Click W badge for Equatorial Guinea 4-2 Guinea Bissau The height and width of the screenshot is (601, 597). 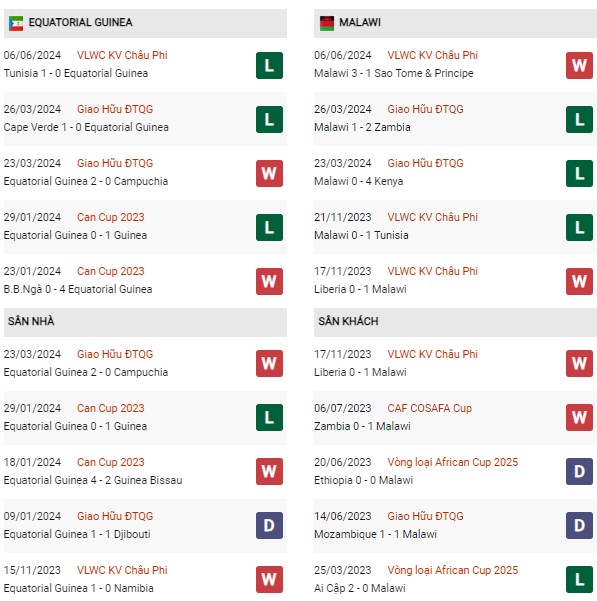[269, 471]
